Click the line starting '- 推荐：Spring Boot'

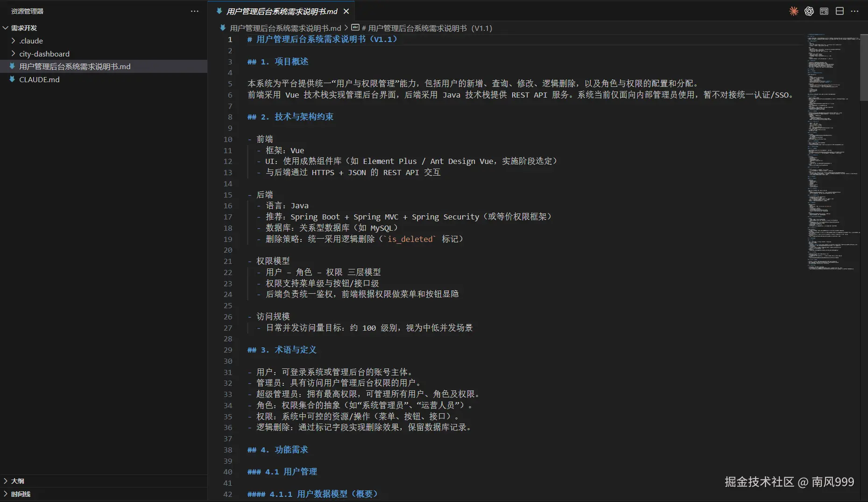point(404,217)
